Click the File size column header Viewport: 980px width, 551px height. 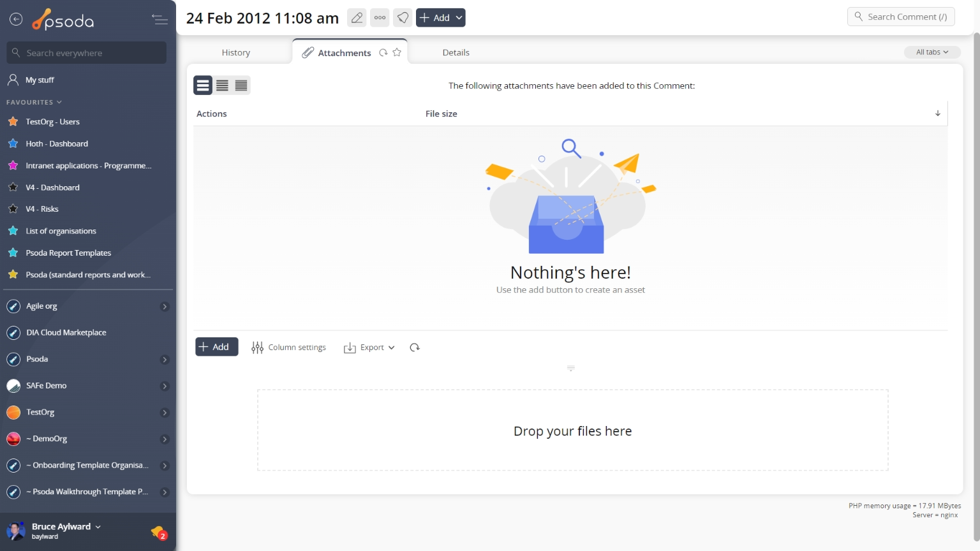441,114
